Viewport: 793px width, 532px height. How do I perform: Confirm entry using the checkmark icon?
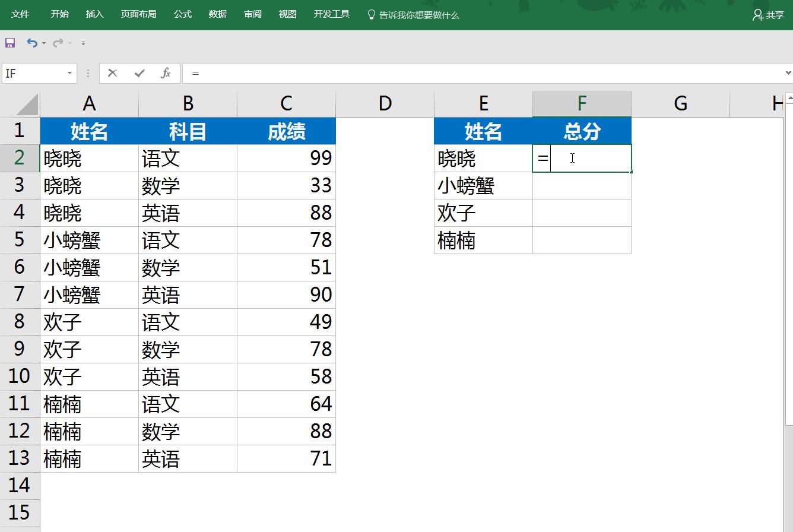coord(138,72)
